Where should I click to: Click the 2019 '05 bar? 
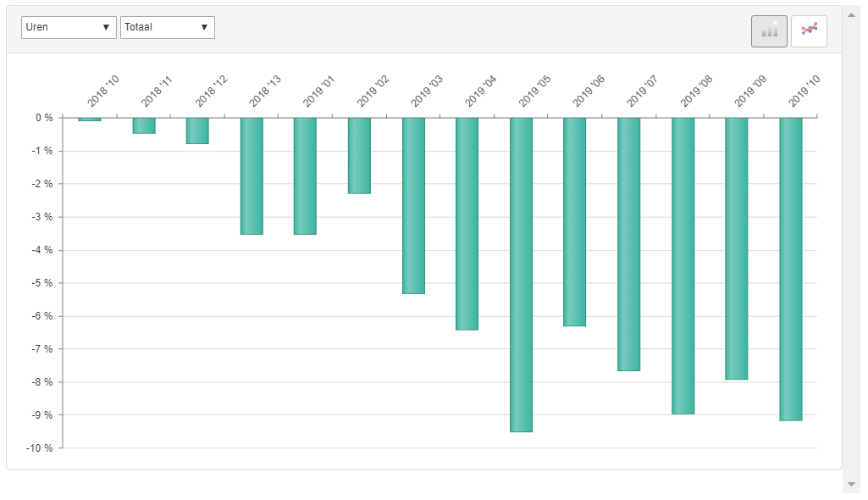[521, 275]
